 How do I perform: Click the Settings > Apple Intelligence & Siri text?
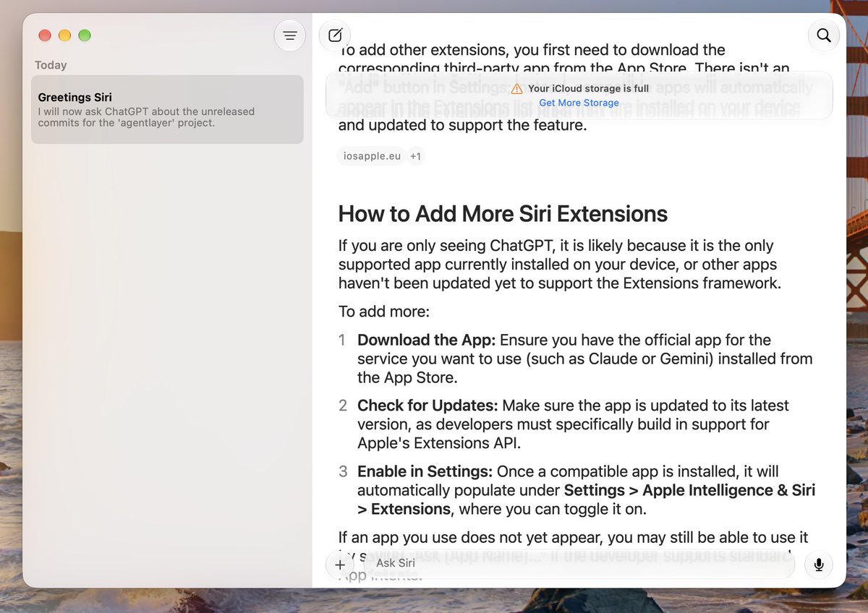[x=689, y=490]
